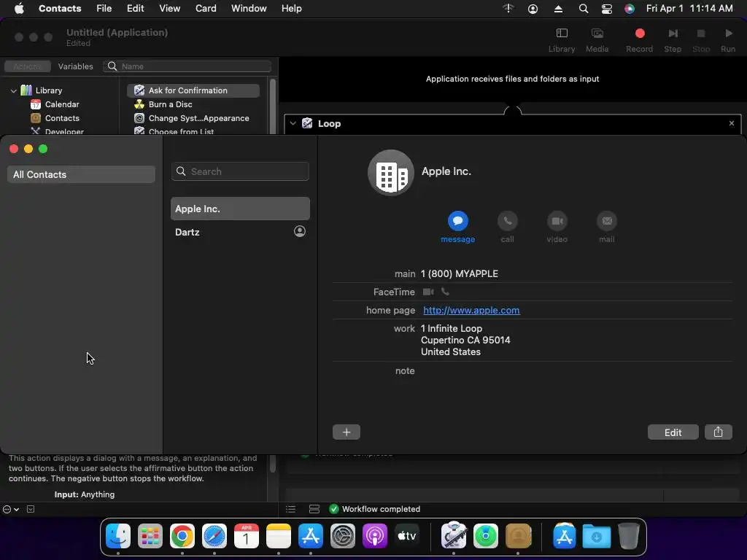Select Ask for Confirmation action
Viewport: 747px width, 560px height.
[x=193, y=90]
